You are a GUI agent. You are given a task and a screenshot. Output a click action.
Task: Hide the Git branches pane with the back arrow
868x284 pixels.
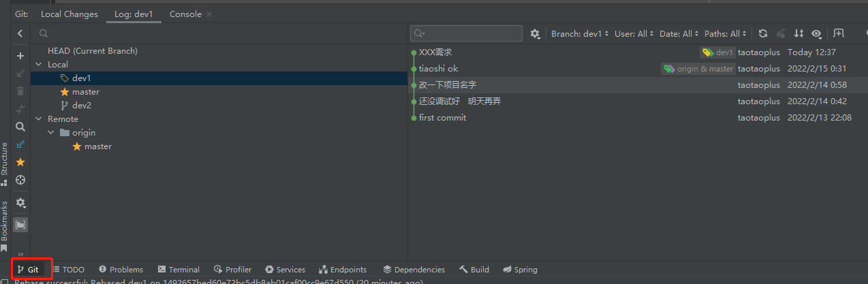click(x=20, y=33)
